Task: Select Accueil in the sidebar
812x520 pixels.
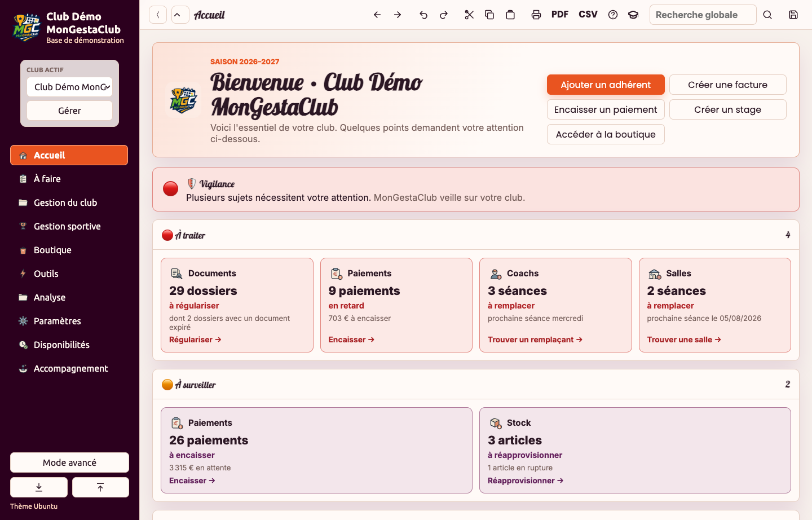Action: click(x=69, y=155)
